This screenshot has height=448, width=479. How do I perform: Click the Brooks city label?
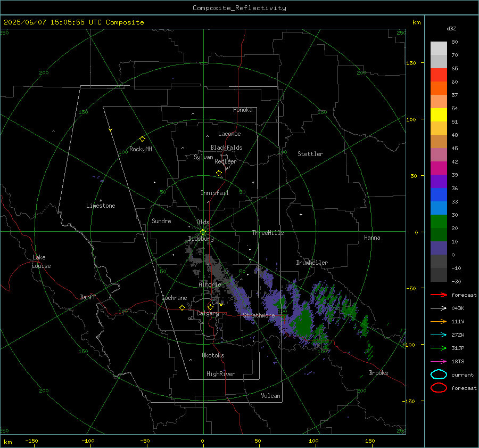pos(378,373)
